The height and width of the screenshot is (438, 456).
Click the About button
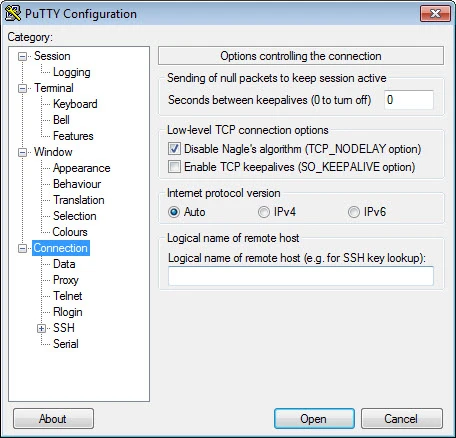[x=53, y=419]
